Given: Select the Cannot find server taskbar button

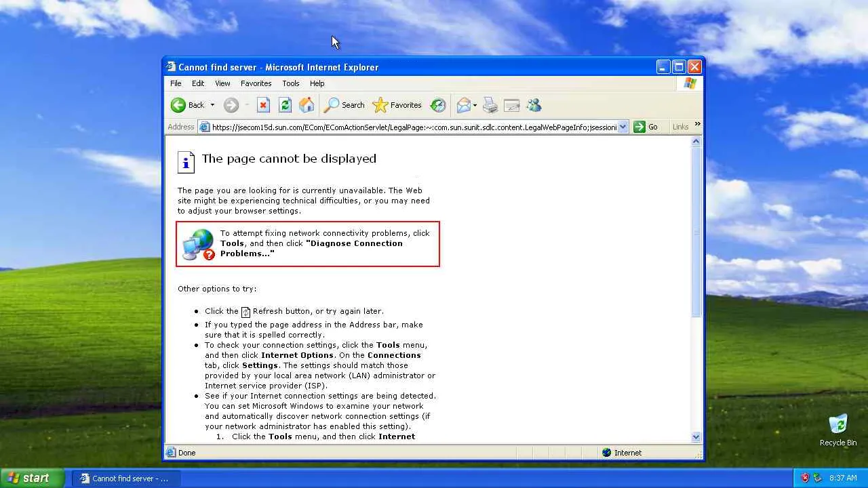Looking at the screenshot, I should [126, 479].
